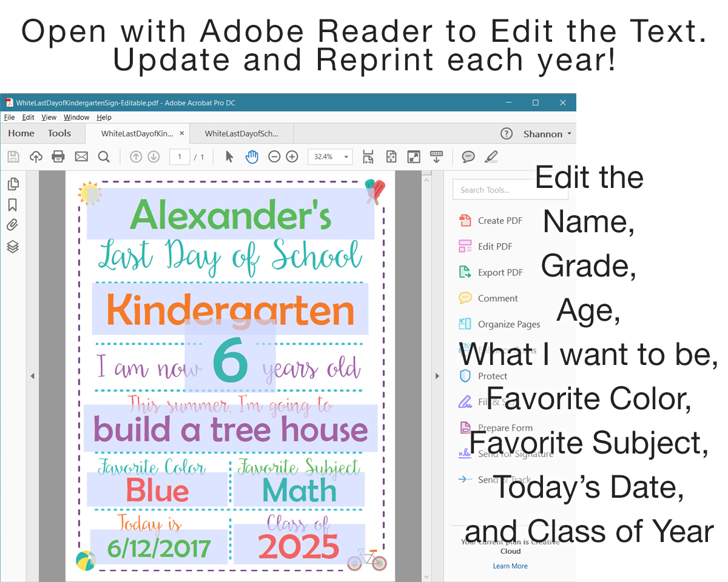Open the Find text magnifier
Viewport: 728px width, 582px height.
coord(104,157)
